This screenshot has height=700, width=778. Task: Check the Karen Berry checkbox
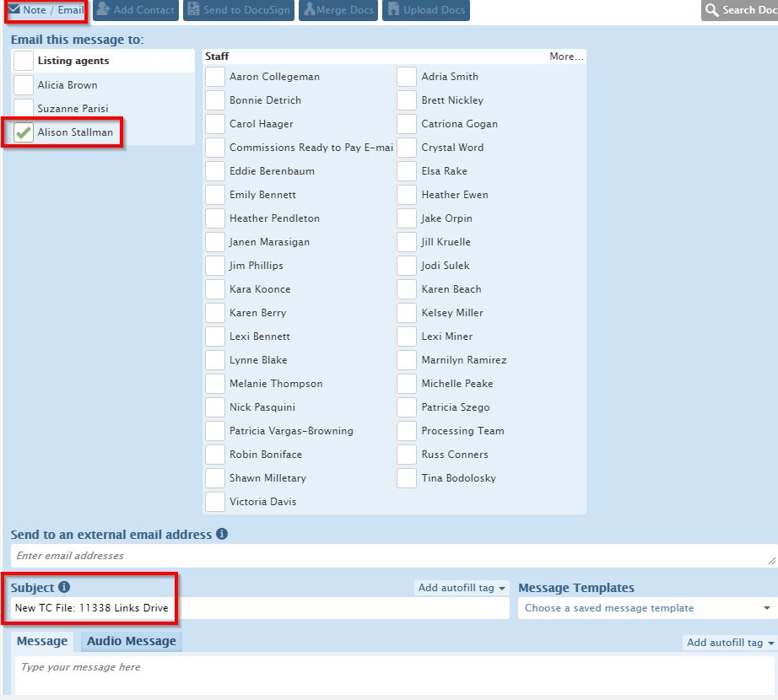tap(215, 313)
